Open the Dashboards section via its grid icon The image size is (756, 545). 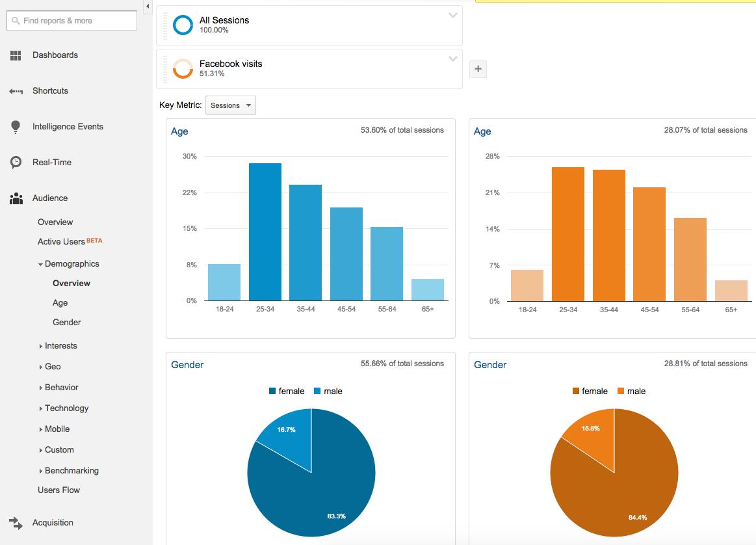point(16,55)
